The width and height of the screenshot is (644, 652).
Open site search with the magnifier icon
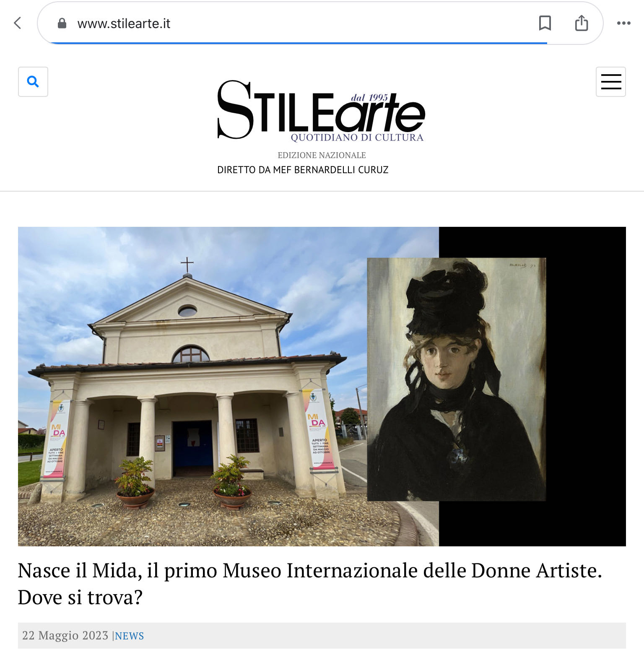pos(33,82)
